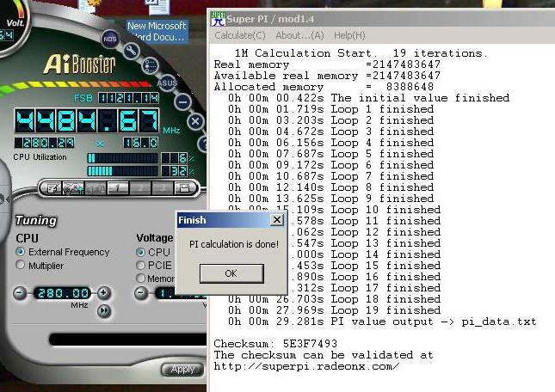Select profile 3 in AiBooster toolbar
This screenshot has width=555, height=392.
(x=163, y=188)
